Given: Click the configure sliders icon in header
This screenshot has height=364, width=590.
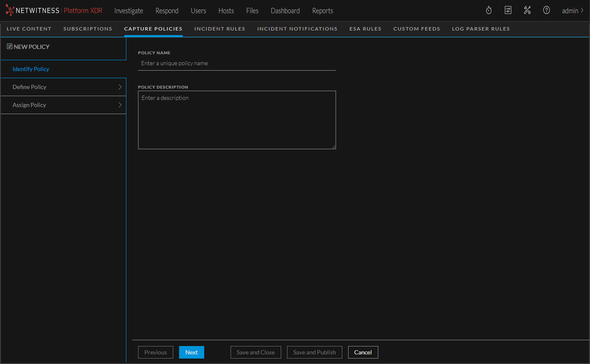Looking at the screenshot, I should (508, 10).
